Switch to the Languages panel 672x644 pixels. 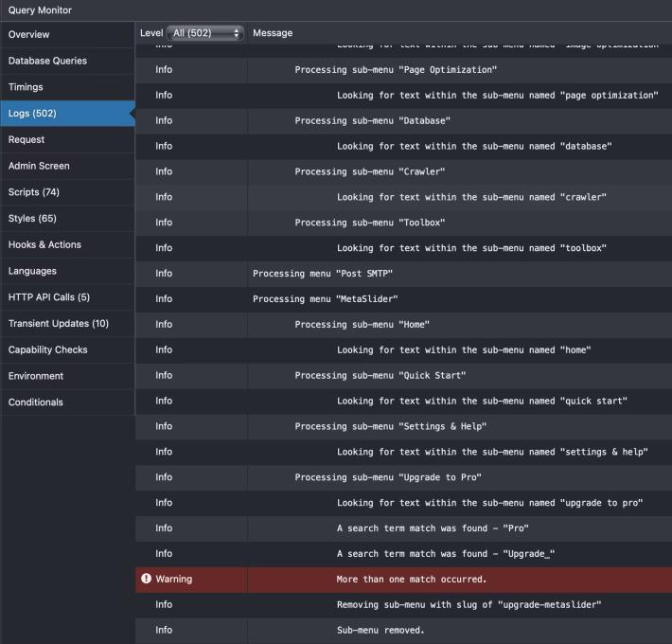pyautogui.click(x=32, y=271)
